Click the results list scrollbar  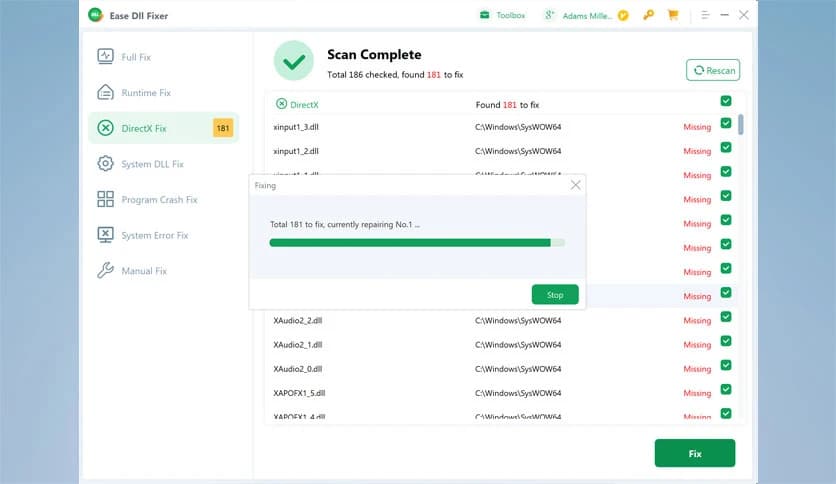pos(741,124)
